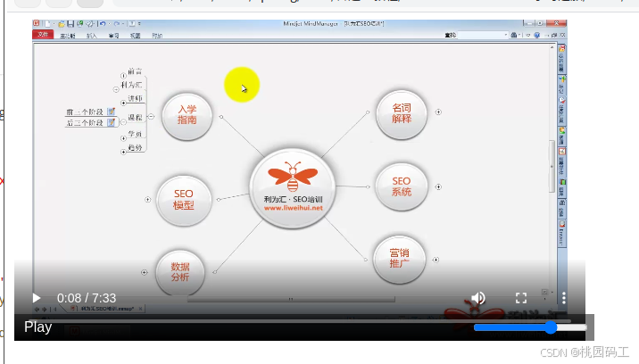Select the 营销推广 topic bubble
639x364 pixels.
click(399, 259)
